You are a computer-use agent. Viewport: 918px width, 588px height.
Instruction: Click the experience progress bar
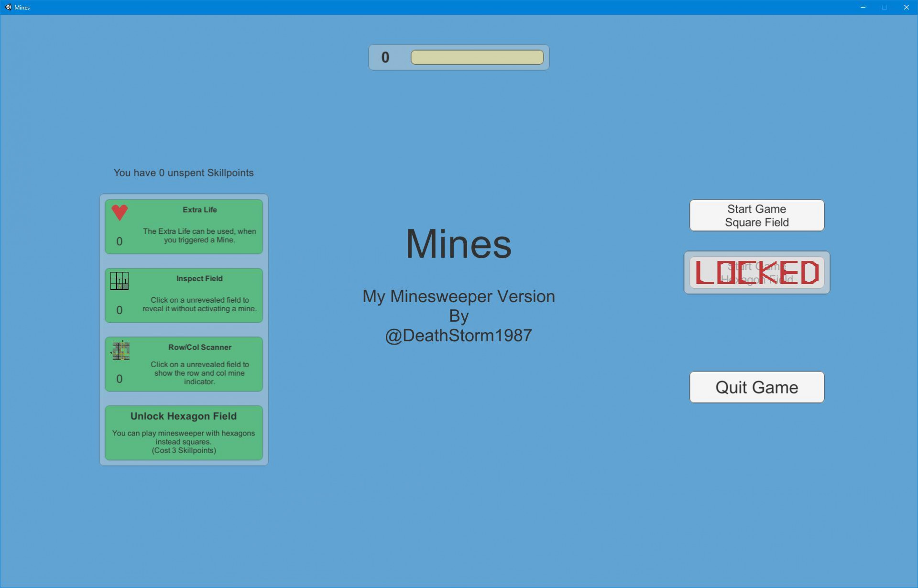point(477,57)
